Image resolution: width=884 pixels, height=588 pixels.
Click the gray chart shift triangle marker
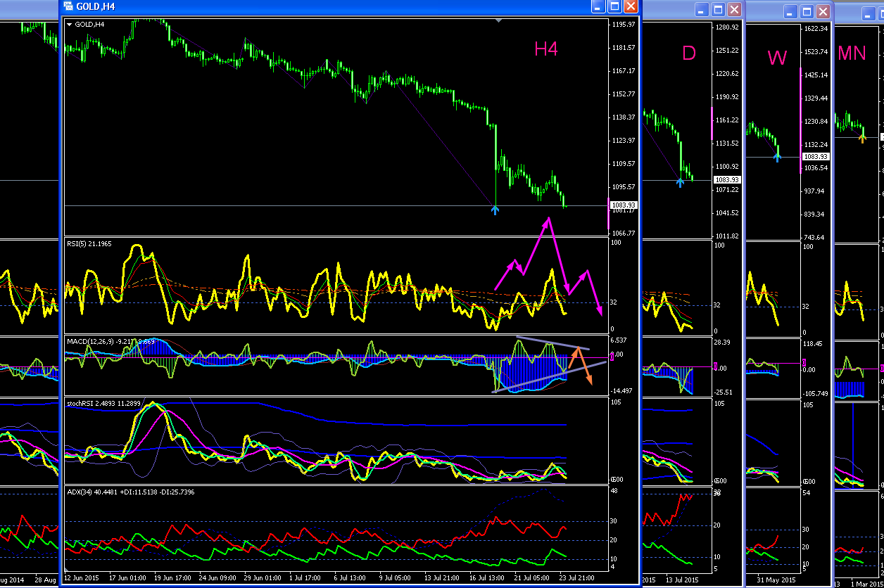coord(499,21)
